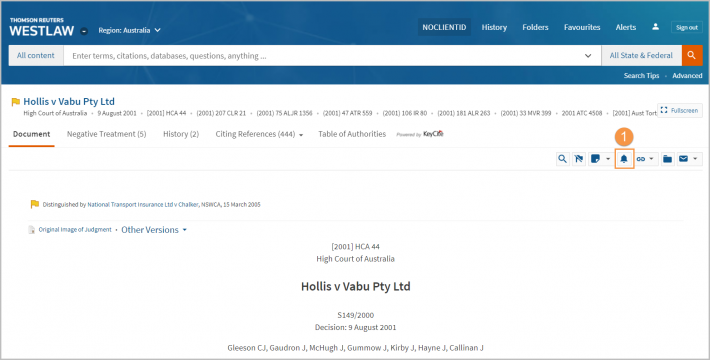Click the (2001) 181 ALR 263 citation
This screenshot has height=360, width=710.
(x=464, y=113)
